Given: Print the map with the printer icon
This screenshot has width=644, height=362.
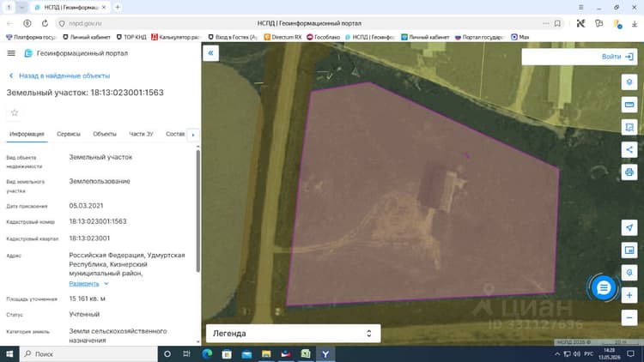Looking at the screenshot, I should (629, 172).
